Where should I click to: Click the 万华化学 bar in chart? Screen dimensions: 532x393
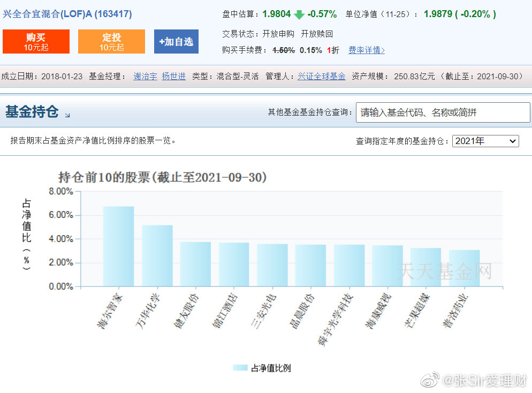[x=157, y=256]
